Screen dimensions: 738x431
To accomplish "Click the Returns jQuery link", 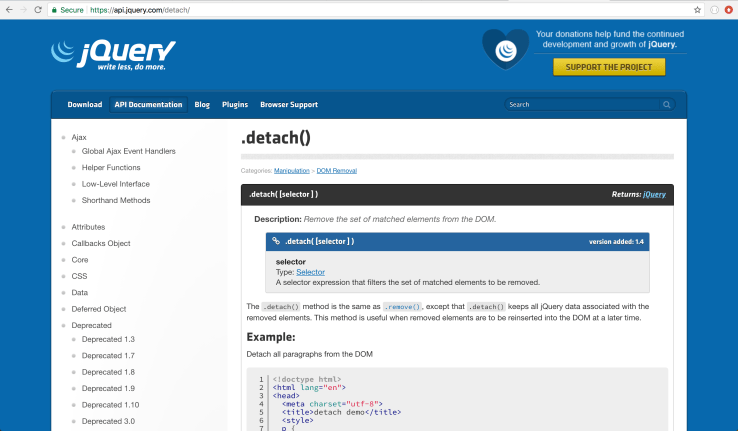I will [x=654, y=194].
